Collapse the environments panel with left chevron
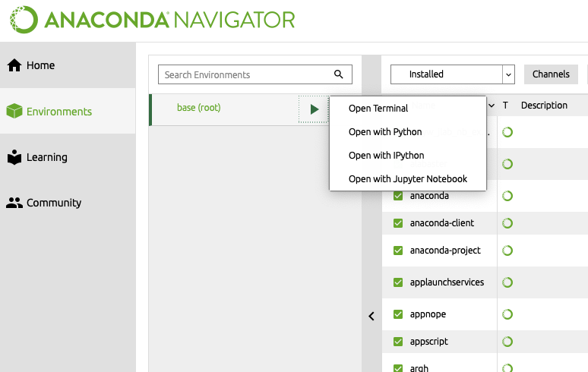 371,316
